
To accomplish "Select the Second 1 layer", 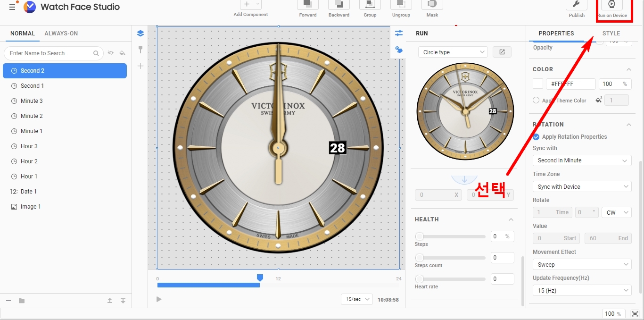I will click(x=65, y=86).
